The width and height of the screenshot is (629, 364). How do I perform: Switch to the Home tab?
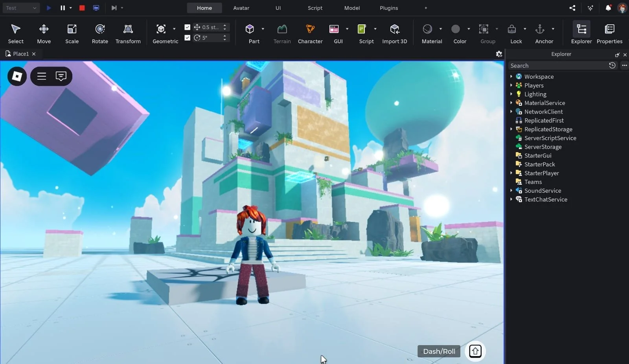[204, 8]
